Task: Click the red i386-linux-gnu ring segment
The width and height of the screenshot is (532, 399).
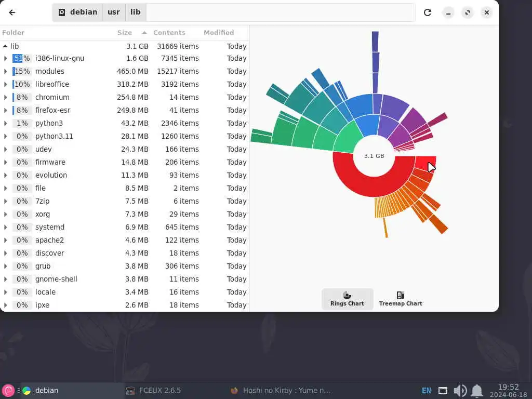Action: pyautogui.click(x=360, y=183)
